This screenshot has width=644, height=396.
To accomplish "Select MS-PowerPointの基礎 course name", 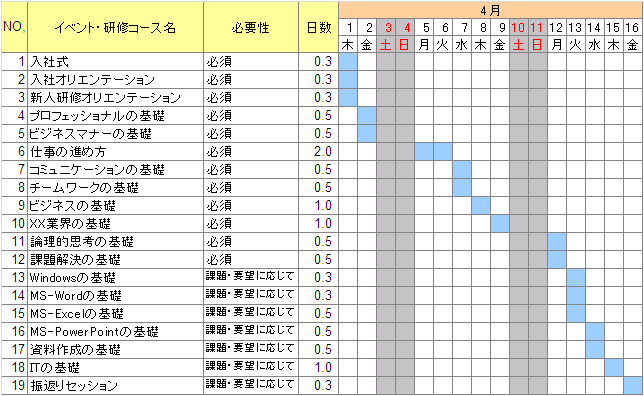I will coord(115,332).
